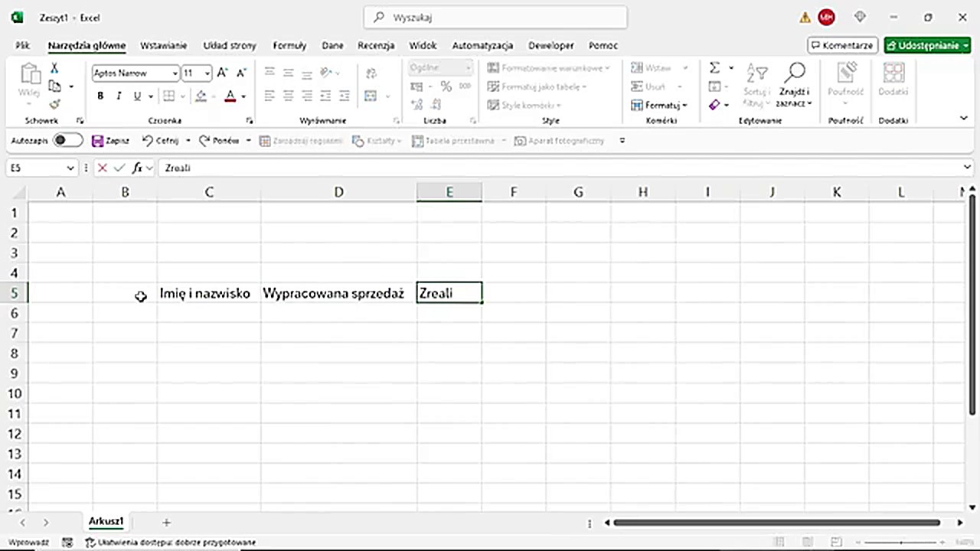Click the AutoSum sigma icon

click(x=714, y=68)
